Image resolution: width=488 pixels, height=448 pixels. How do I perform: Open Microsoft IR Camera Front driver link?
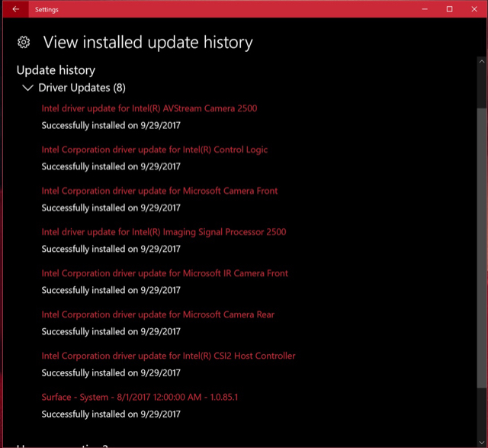tap(165, 273)
